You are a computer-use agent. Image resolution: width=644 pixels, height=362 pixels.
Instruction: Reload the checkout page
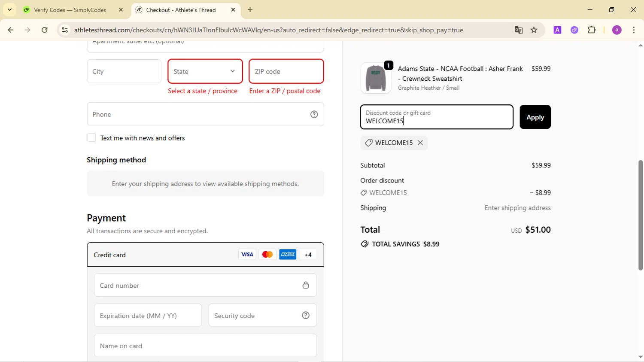[x=45, y=30]
